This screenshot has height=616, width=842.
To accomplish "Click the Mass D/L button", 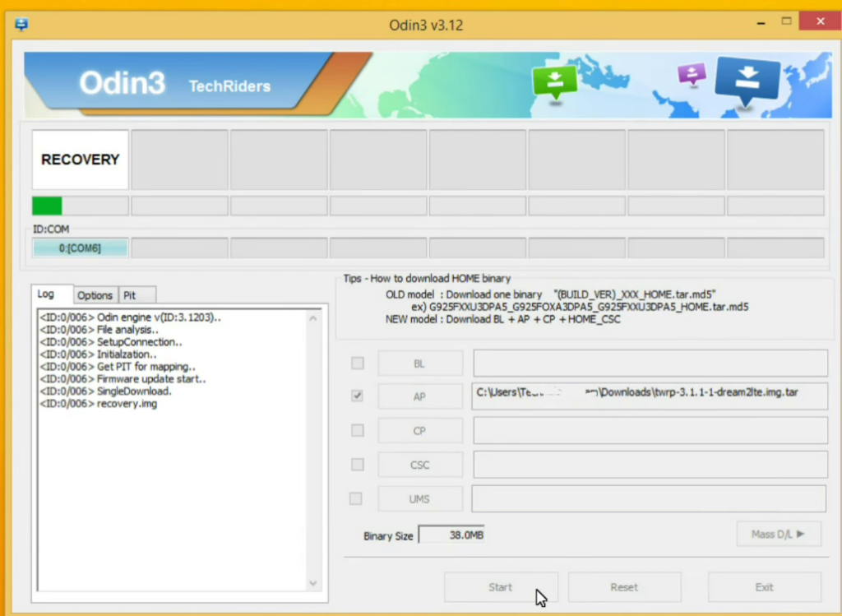I will [x=779, y=534].
